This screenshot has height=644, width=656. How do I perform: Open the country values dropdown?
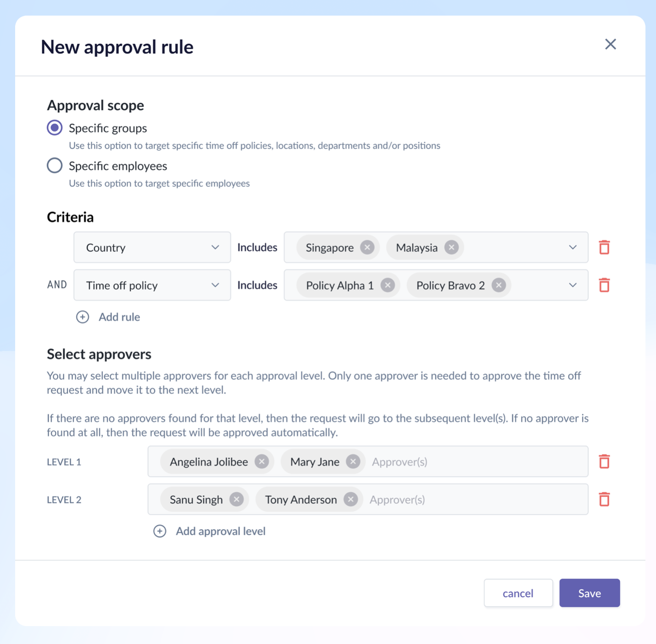[x=573, y=247]
